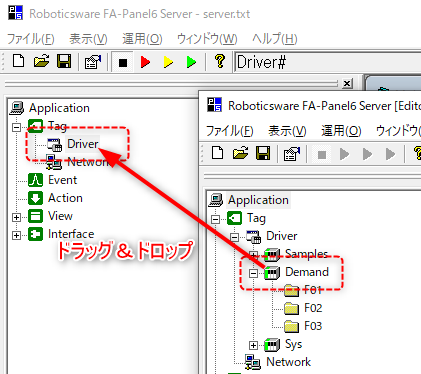Image resolution: width=421 pixels, height=374 pixels.
Task: Click the green play arrow
Action: pos(191,62)
